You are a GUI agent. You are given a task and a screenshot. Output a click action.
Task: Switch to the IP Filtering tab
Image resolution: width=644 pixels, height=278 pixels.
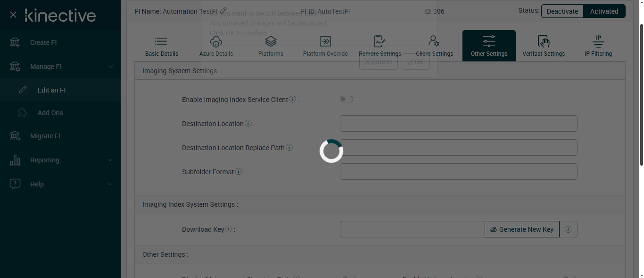[598, 46]
